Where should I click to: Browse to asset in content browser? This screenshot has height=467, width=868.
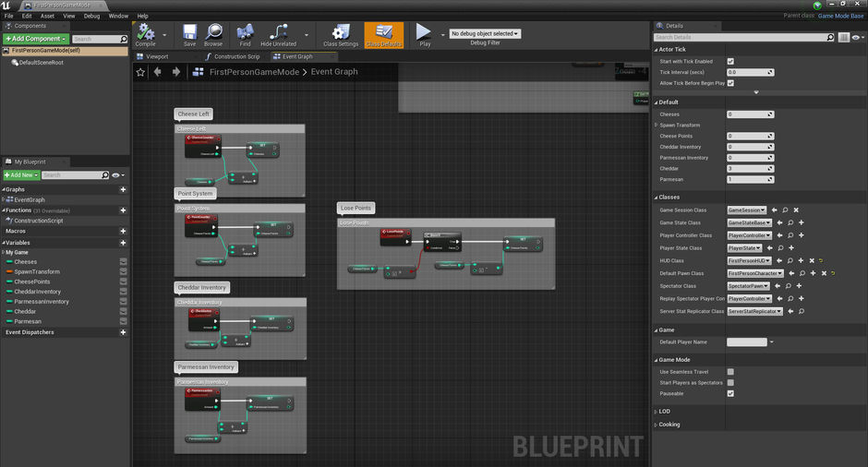tap(213, 35)
